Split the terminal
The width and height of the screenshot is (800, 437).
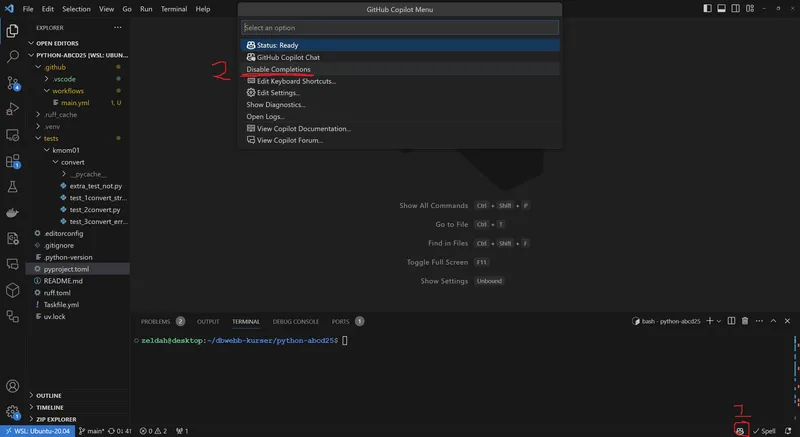click(731, 321)
